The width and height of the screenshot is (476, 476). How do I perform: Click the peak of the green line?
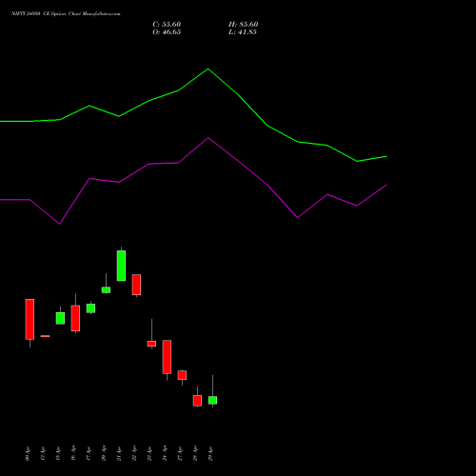(x=208, y=69)
